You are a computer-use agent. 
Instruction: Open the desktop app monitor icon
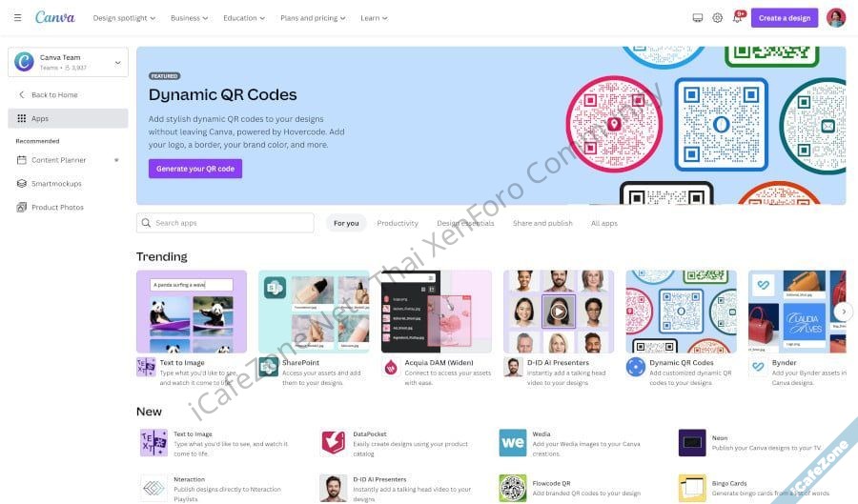pyautogui.click(x=698, y=18)
